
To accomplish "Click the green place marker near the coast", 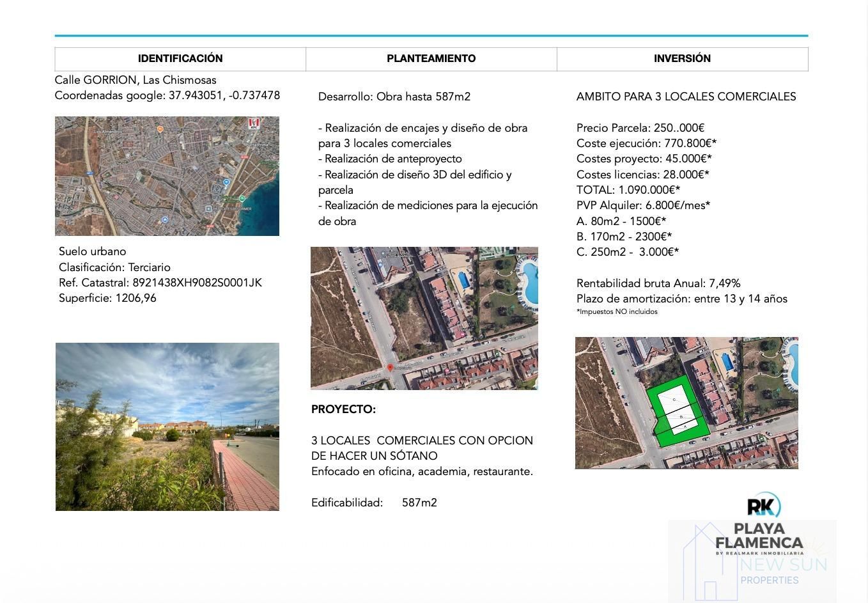I will coord(242,200).
